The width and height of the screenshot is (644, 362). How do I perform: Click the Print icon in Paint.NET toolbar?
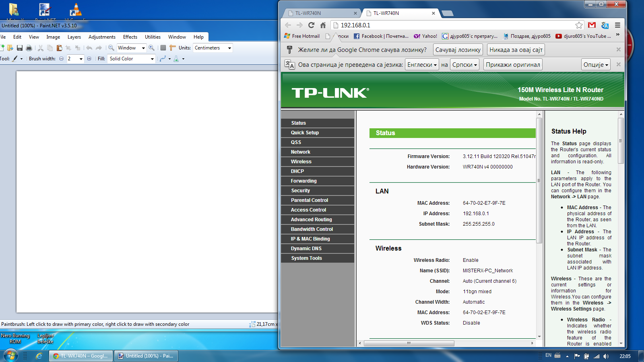pyautogui.click(x=29, y=48)
